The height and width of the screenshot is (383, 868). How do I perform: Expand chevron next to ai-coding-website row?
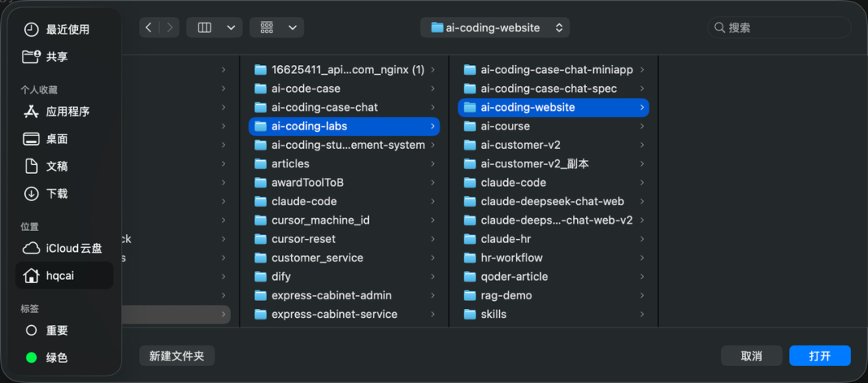click(x=642, y=108)
